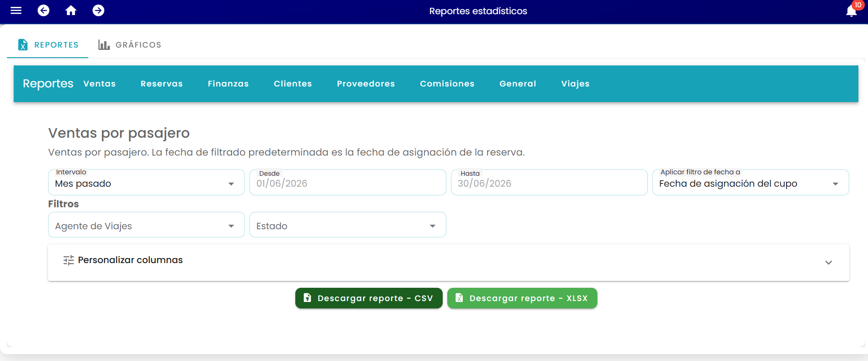Image resolution: width=868 pixels, height=361 pixels.
Task: Go to home via house icon
Action: point(71,11)
